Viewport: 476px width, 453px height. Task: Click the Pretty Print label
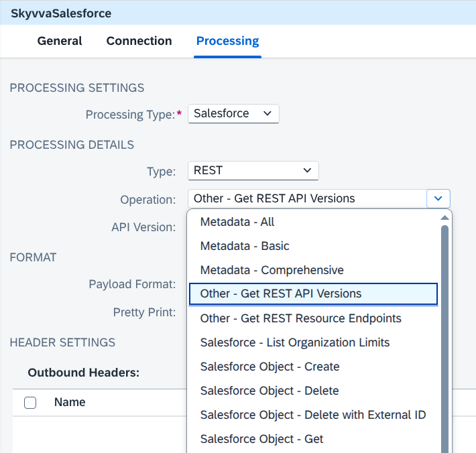(144, 312)
